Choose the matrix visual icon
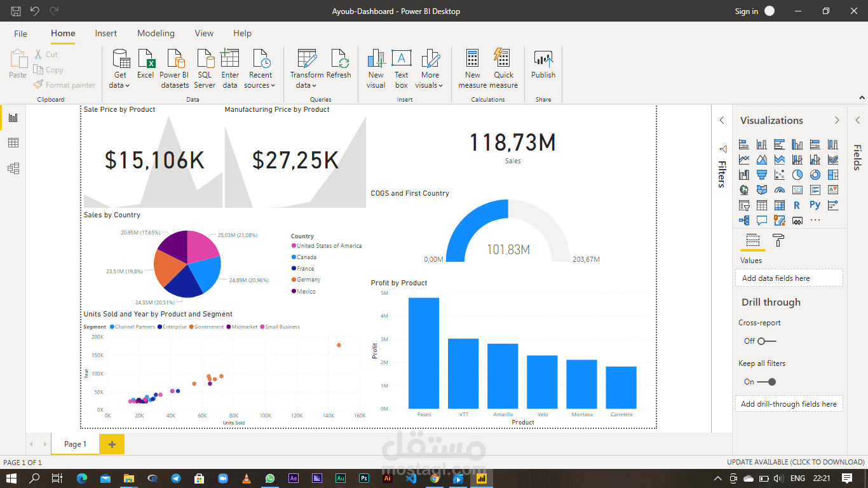Viewport: 868px width, 488px height. click(780, 205)
